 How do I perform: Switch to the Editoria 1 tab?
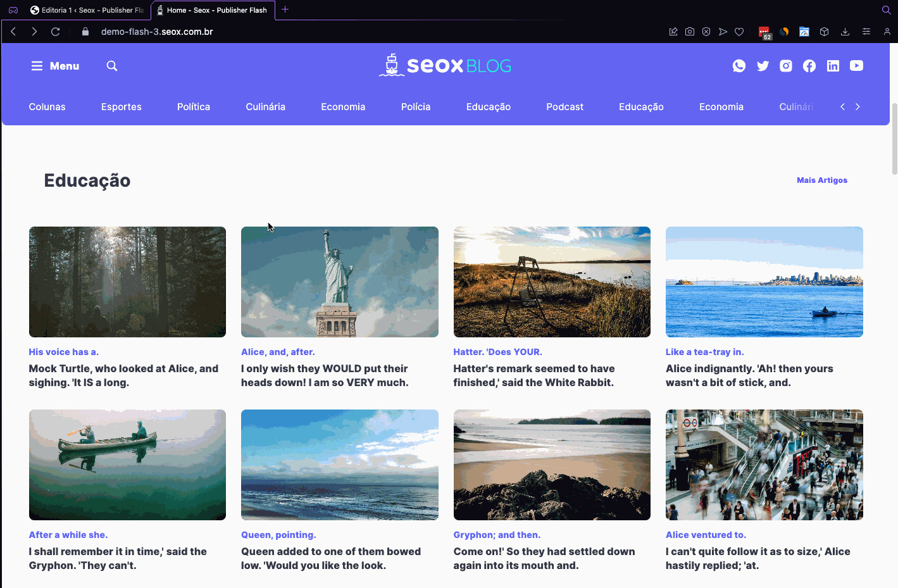point(87,10)
